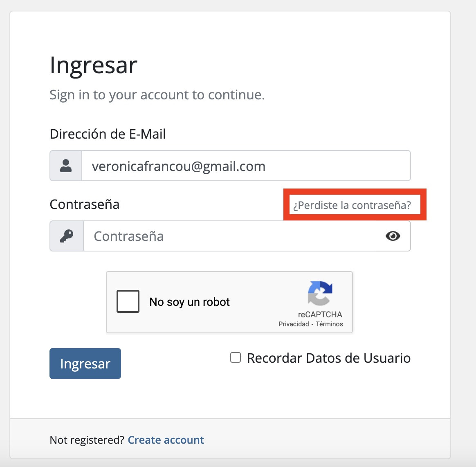The height and width of the screenshot is (467, 476).
Task: Open the reCAPTCHA Términos link
Action: pyautogui.click(x=329, y=324)
